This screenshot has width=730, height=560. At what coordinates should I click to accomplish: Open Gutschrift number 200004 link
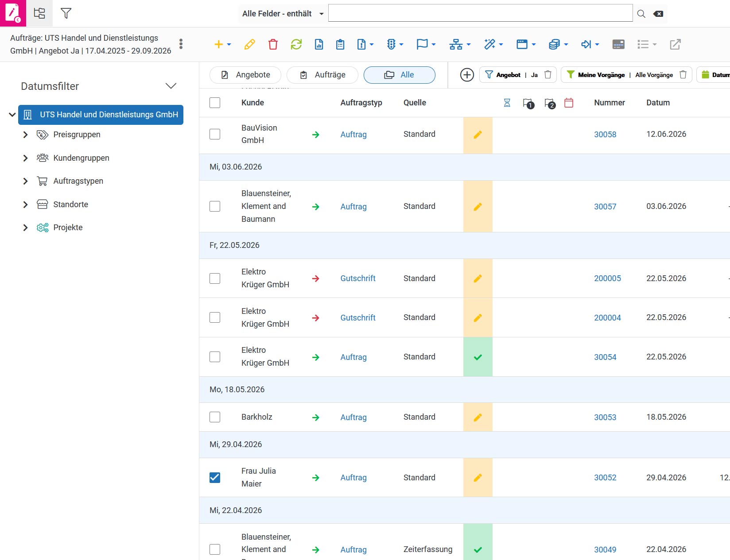607,318
